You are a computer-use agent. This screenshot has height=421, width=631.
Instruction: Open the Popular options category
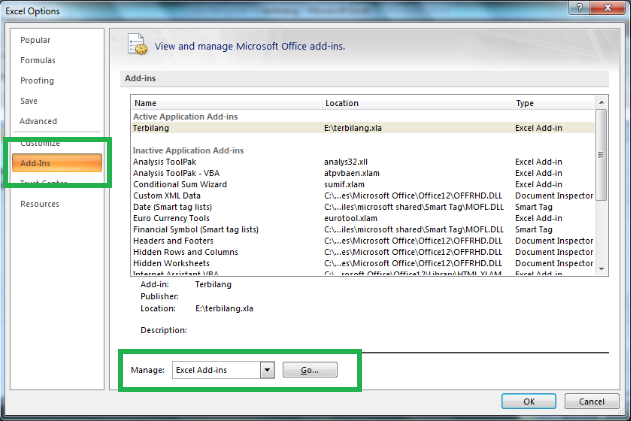pyautogui.click(x=35, y=40)
